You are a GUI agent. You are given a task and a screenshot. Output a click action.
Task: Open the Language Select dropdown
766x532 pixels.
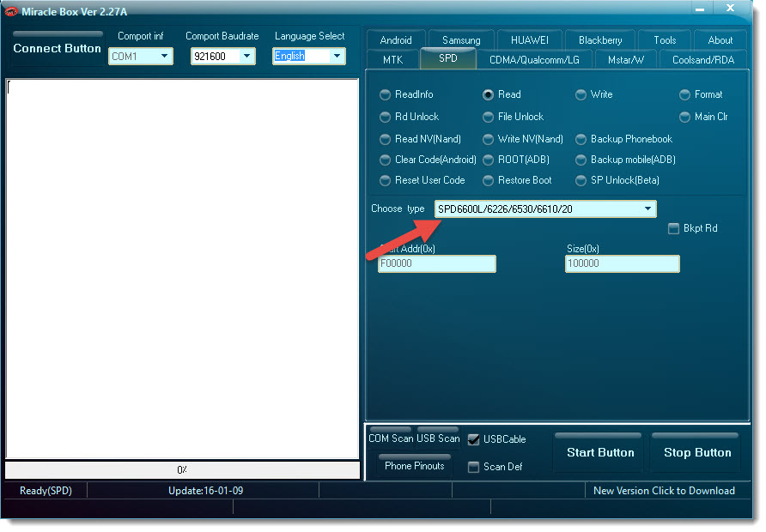tap(309, 56)
